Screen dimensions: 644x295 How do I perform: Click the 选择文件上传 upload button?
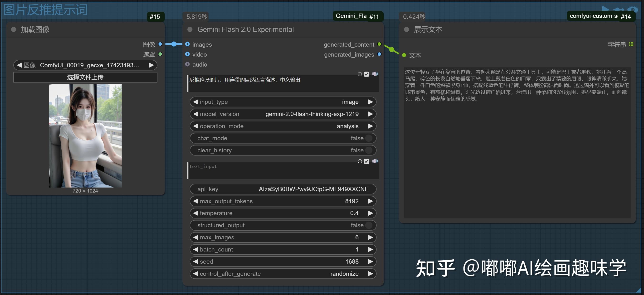[x=85, y=77]
